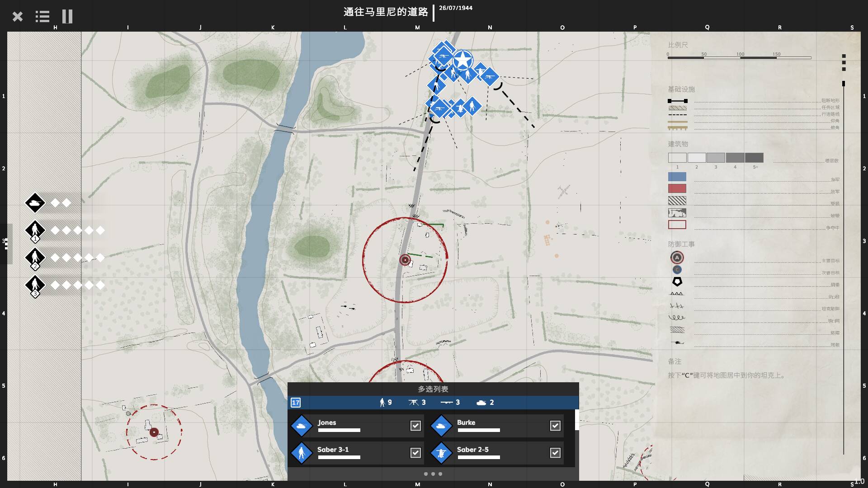The image size is (868, 488).
Task: Uncheck the Burke unit checkbox
Action: (555, 426)
